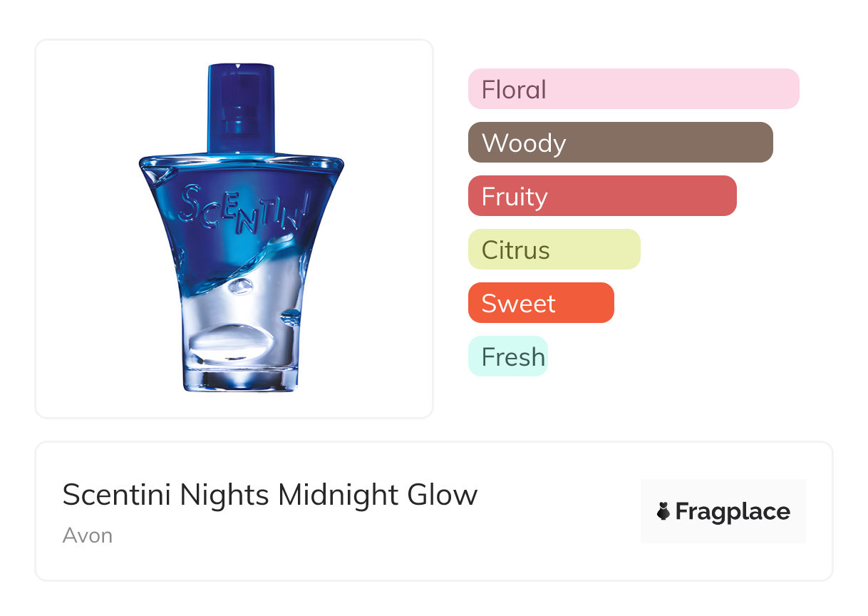Click the blue perfume bottle cap
This screenshot has width=868, height=616.
(x=241, y=107)
